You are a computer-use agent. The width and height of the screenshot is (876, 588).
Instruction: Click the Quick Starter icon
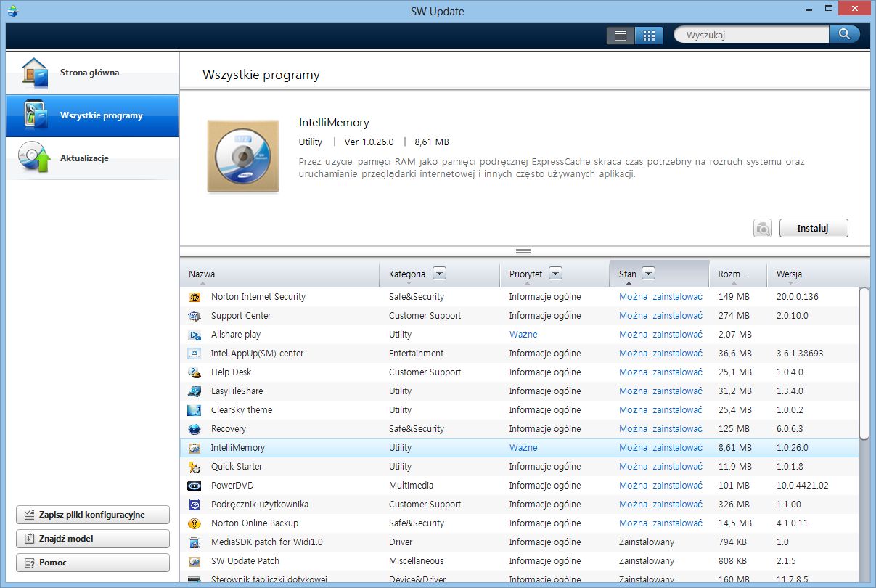pyautogui.click(x=195, y=467)
